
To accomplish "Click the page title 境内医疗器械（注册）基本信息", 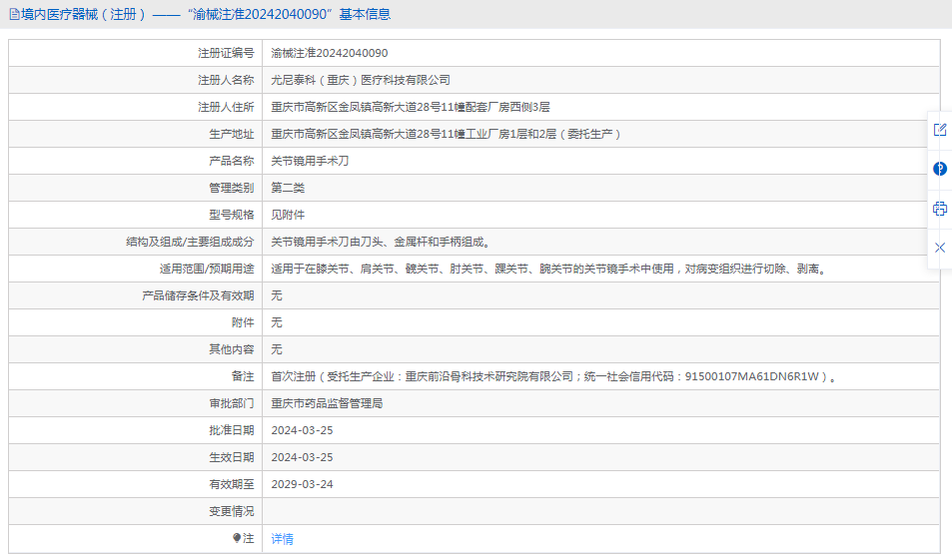I will (x=206, y=14).
